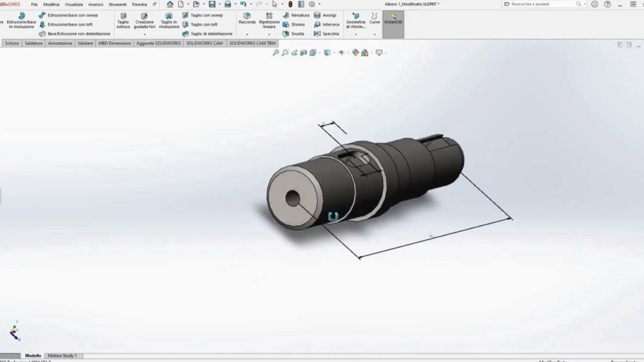
Task: Click Previous View icon in view toolbar
Action: 294,52
